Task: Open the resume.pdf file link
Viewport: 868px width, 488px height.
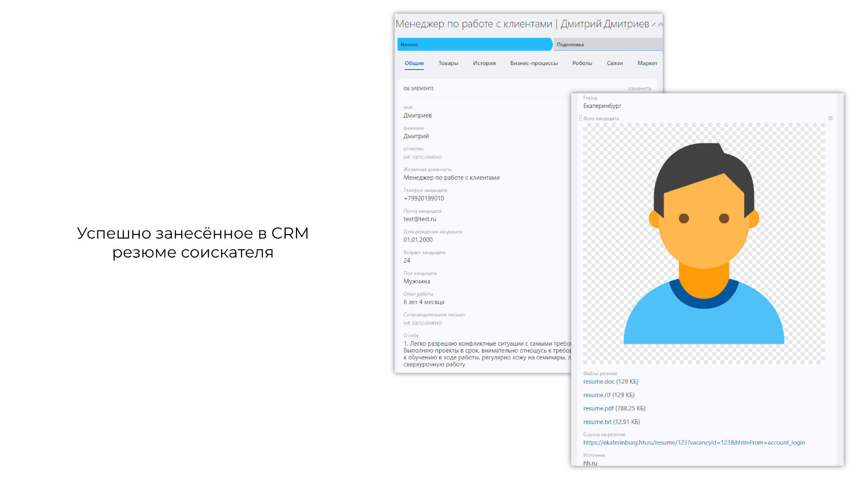Action: point(598,408)
